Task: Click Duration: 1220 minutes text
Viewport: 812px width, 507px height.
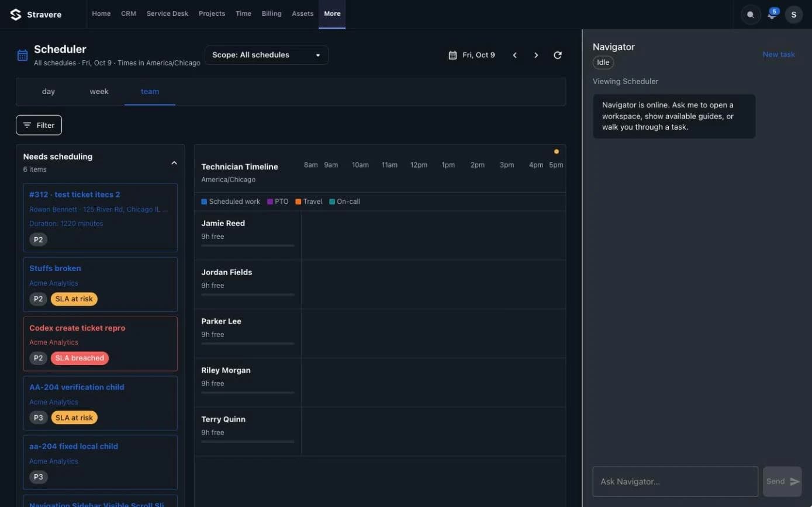Action: [66, 224]
